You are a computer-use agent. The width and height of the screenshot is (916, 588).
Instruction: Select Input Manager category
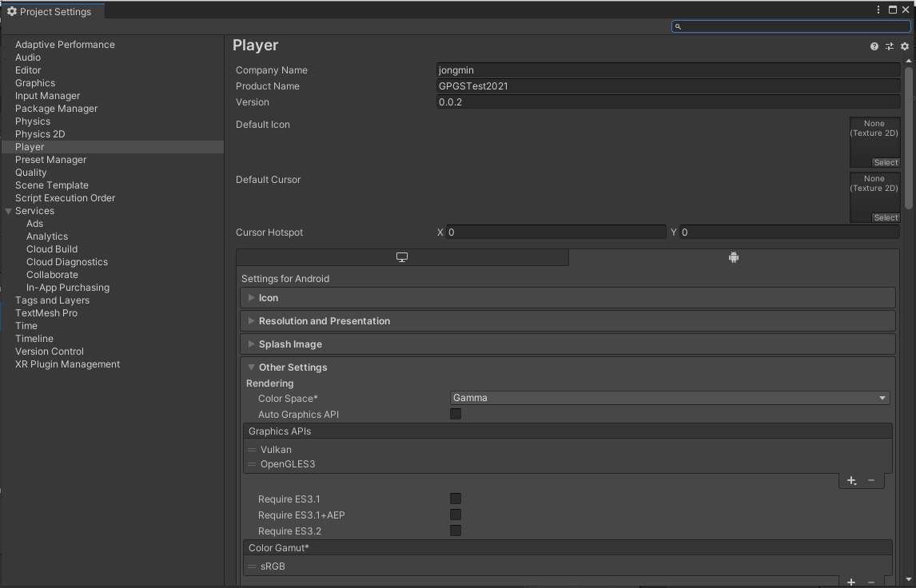point(47,96)
